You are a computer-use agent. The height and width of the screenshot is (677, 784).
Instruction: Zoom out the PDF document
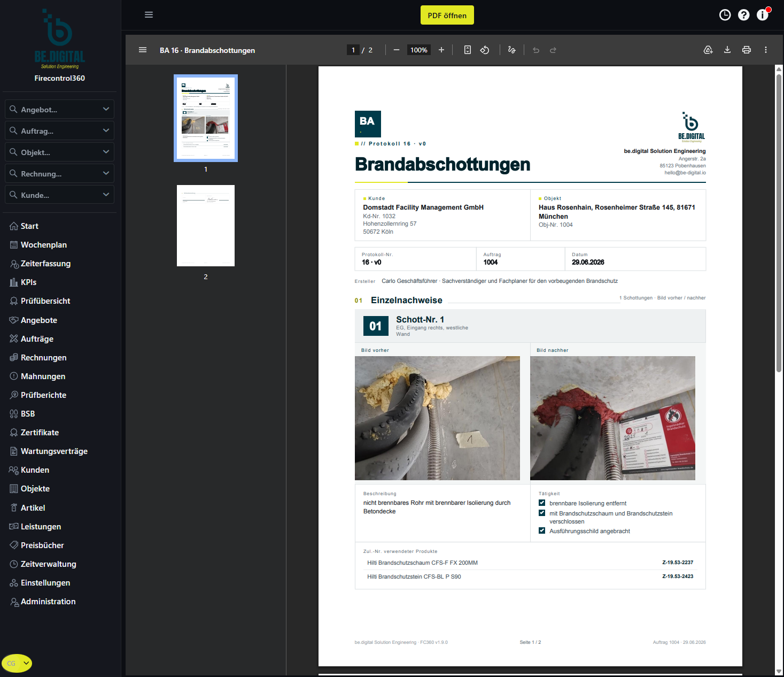click(x=396, y=50)
